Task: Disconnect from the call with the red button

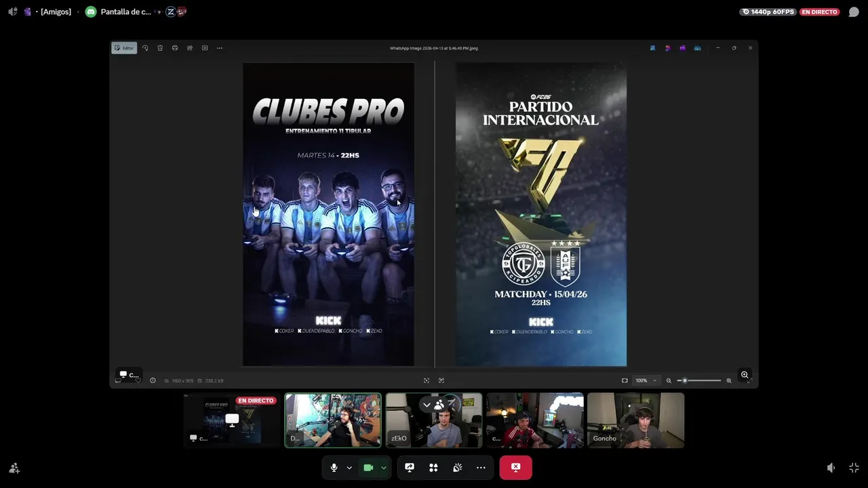Action: point(515,468)
